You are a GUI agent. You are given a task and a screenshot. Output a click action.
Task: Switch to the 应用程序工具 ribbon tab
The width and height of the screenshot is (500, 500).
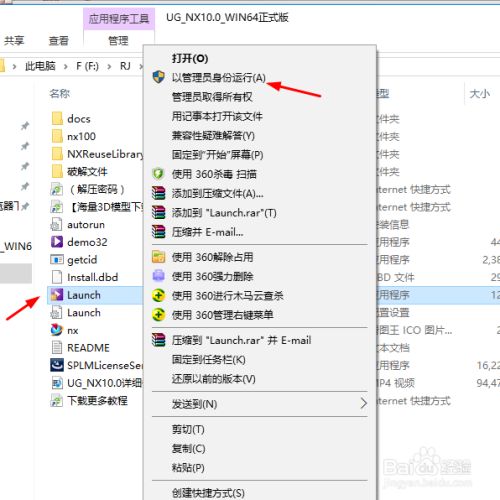click(119, 19)
